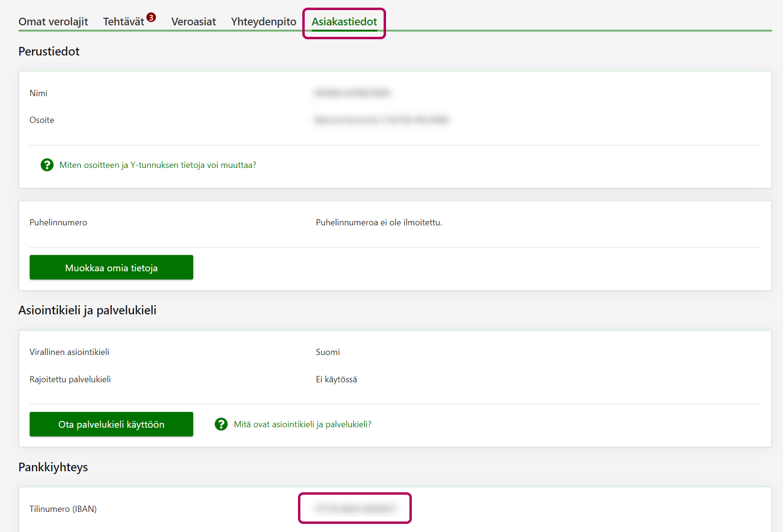The width and height of the screenshot is (783, 532).
Task: Click the blurred name value next to Nimi
Action: (x=352, y=93)
